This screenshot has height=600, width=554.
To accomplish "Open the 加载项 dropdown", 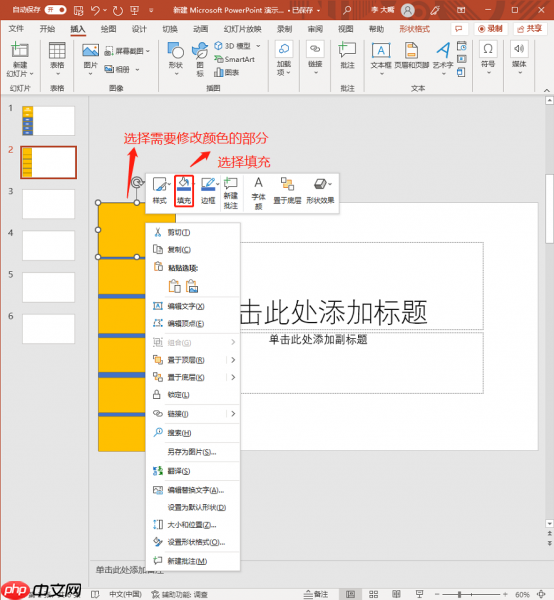I will click(284, 59).
